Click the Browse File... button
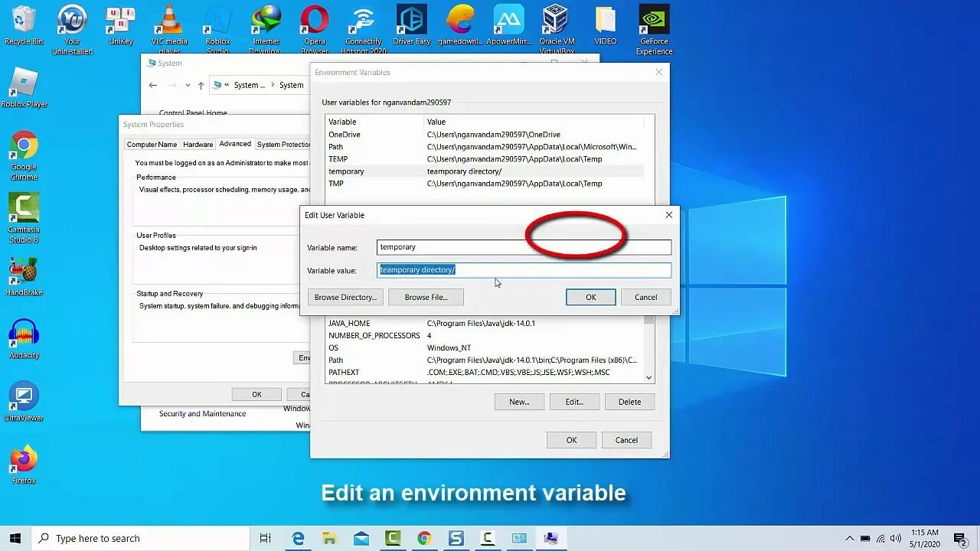The image size is (980, 551). 426,297
